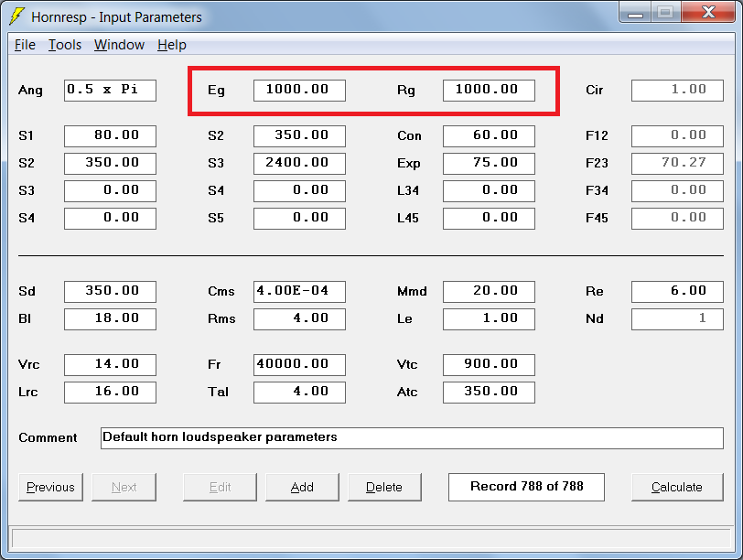Click the S5 value field

coord(299,219)
